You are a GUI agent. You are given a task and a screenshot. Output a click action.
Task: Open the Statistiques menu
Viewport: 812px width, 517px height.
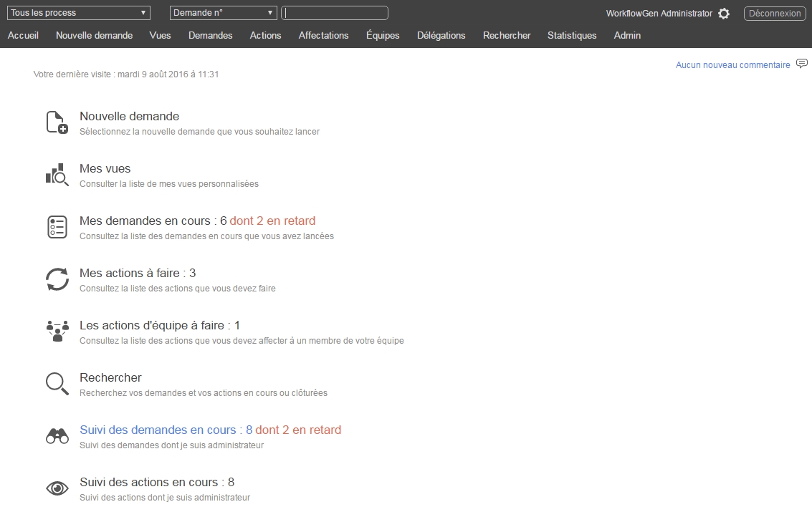pyautogui.click(x=572, y=35)
